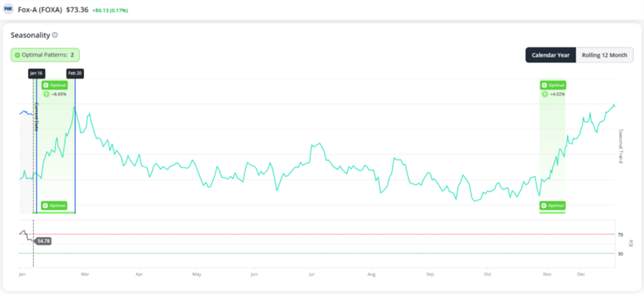644x295 pixels.
Task: Open the Seasonality info tooltip icon
Action: pos(55,35)
